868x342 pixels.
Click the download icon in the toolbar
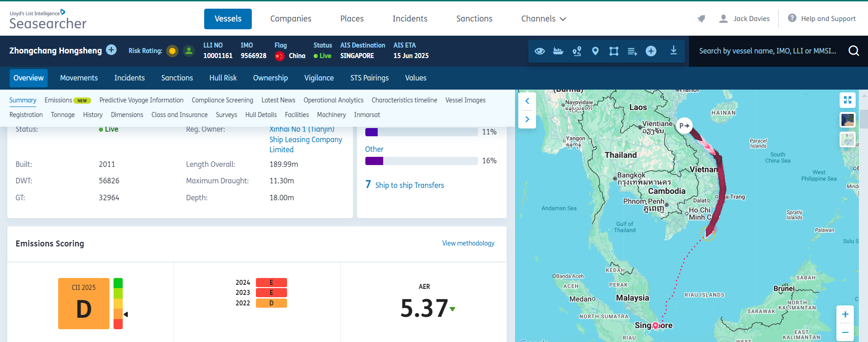point(673,50)
